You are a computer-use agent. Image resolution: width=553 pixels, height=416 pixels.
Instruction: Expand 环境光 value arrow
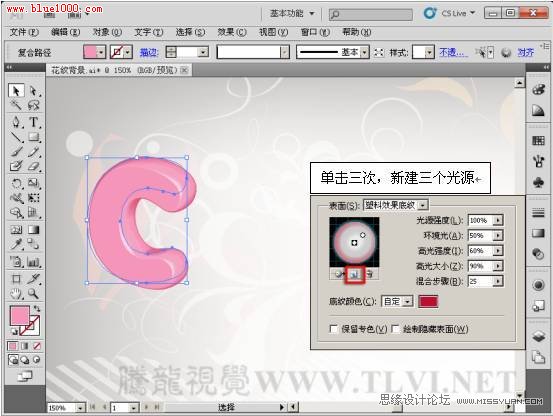coord(498,235)
